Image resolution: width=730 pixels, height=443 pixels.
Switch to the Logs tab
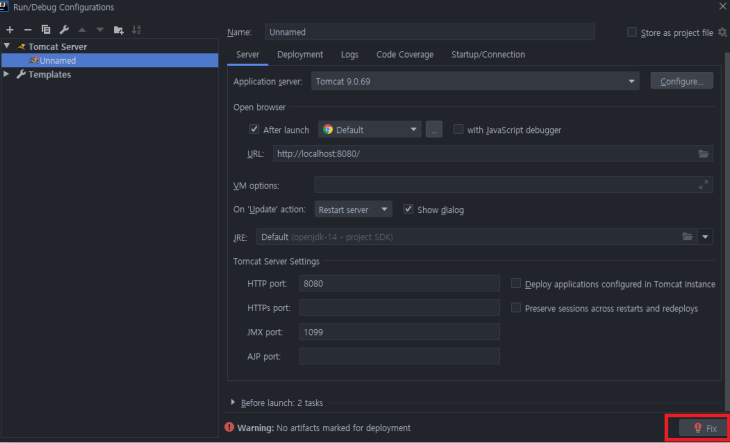(350, 54)
